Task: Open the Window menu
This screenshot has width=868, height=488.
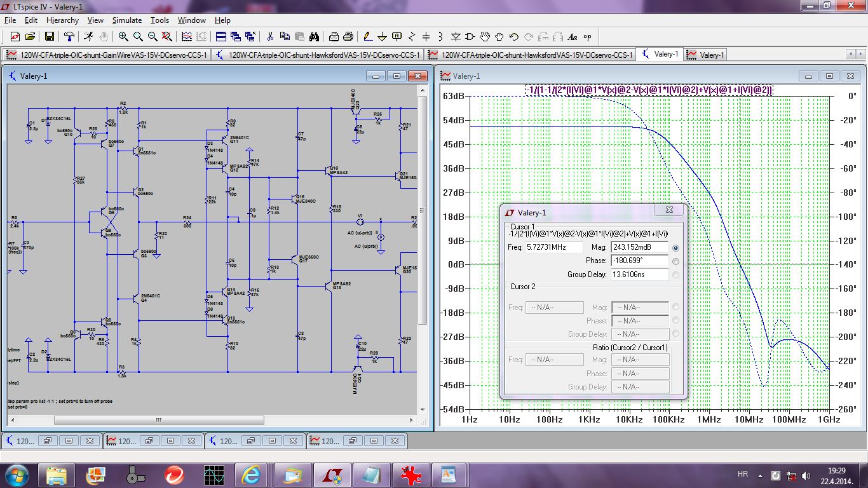Action: pos(192,20)
